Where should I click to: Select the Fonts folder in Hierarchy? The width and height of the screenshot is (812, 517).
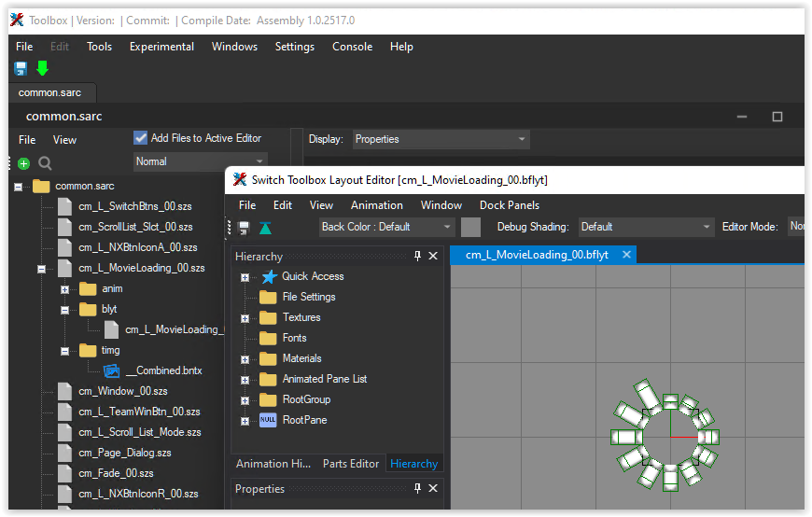[x=283, y=338]
